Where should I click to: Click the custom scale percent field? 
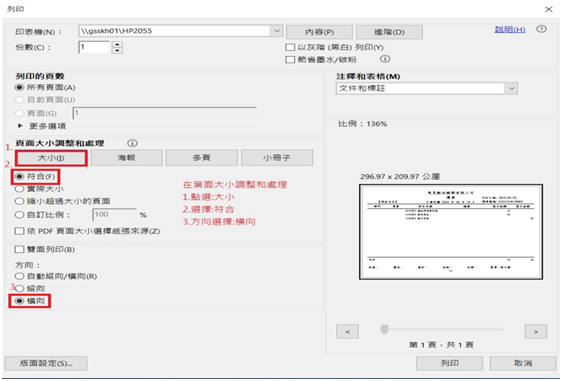click(115, 215)
